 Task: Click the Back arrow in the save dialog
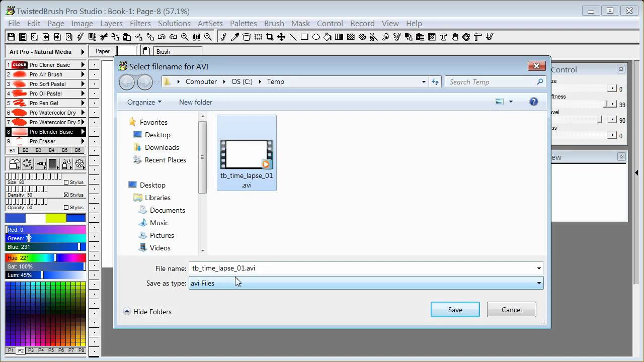127,82
